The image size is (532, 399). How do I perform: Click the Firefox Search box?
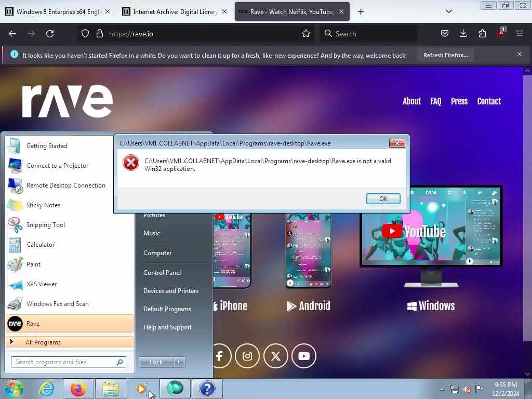pos(368,34)
